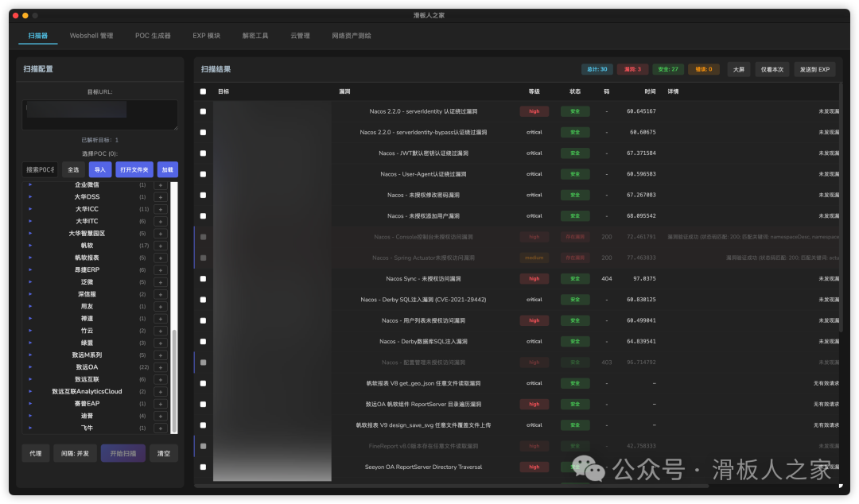Screen dimensions: 859x504
Task: Click into the 目标URL text area
Action: coord(99,115)
